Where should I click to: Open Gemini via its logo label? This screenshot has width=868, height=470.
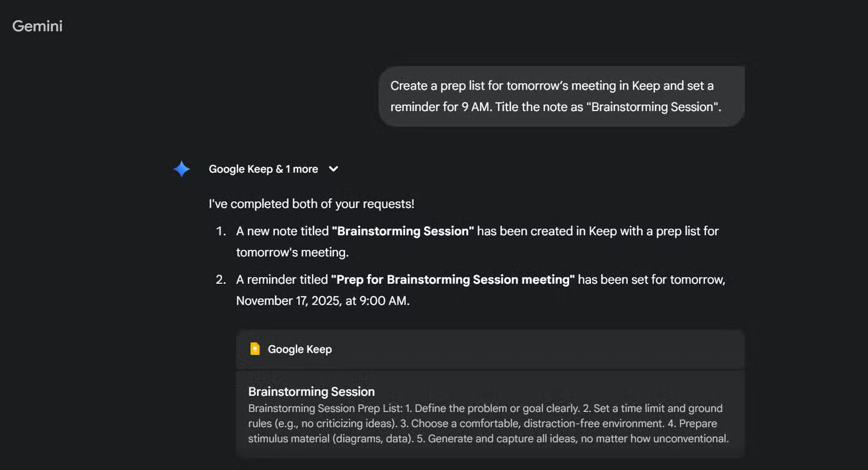37,26
